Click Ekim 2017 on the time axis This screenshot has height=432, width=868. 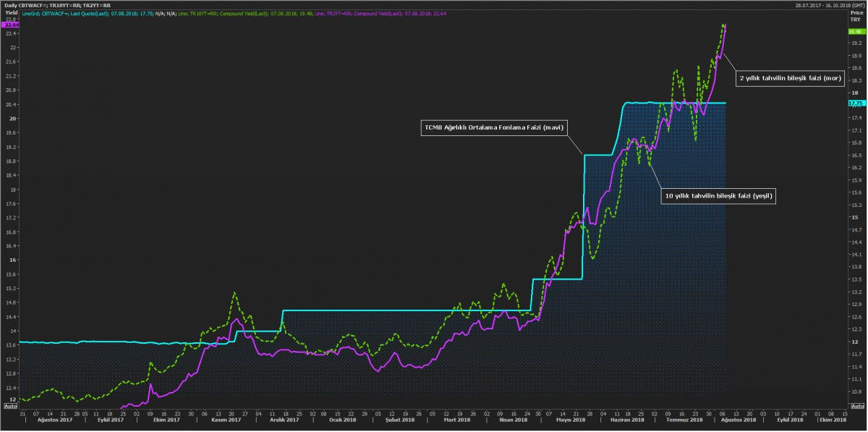tap(167, 420)
